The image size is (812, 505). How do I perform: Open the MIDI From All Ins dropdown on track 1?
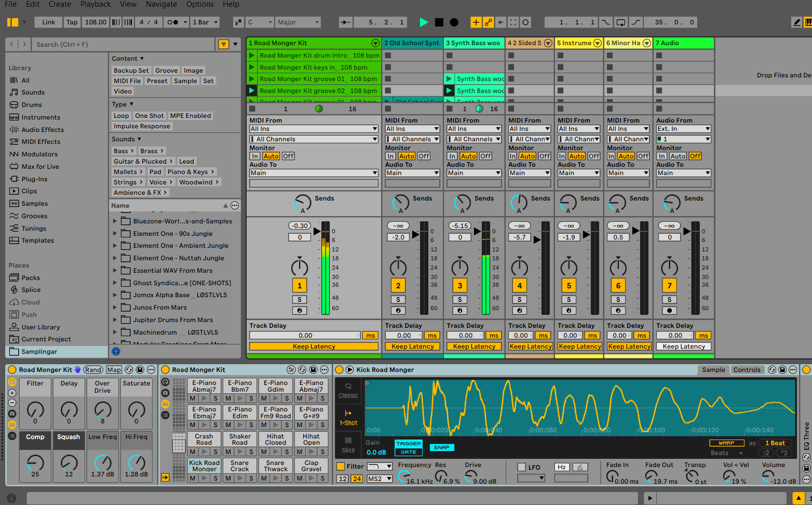(314, 128)
